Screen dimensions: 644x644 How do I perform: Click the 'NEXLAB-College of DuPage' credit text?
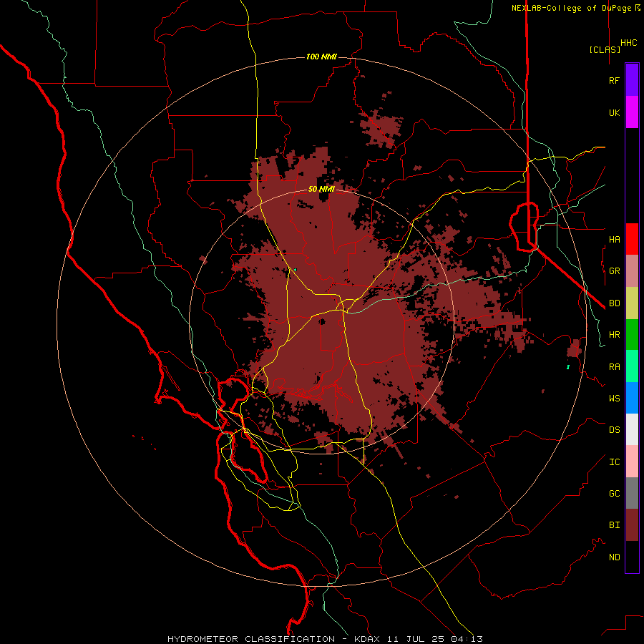click(571, 8)
